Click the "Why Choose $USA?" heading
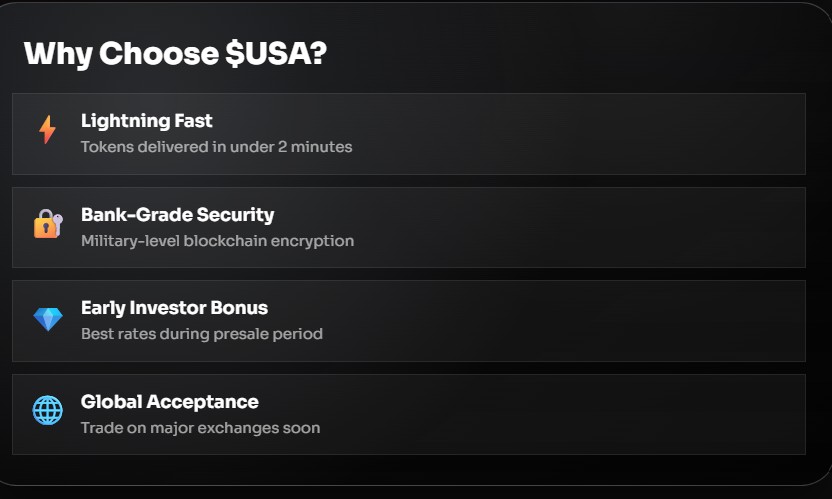 [175, 53]
